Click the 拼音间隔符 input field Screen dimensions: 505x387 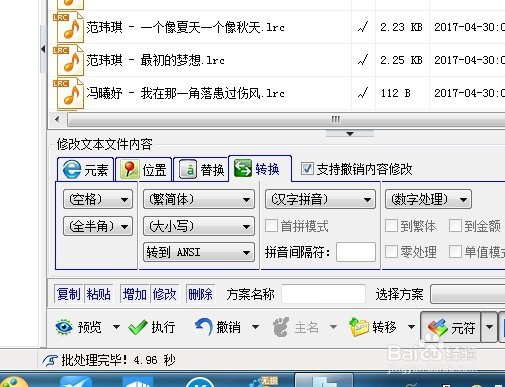(x=356, y=252)
